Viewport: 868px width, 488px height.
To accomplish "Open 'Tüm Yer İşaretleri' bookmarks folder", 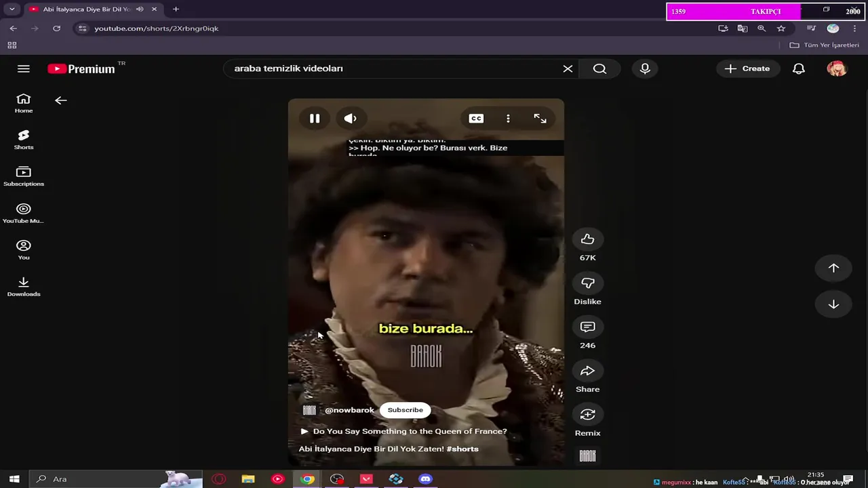I will [x=825, y=45].
